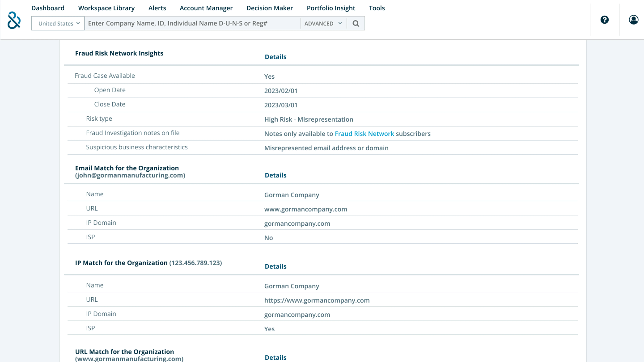The width and height of the screenshot is (644, 362).
Task: Open the user profile account icon
Action: 633,20
